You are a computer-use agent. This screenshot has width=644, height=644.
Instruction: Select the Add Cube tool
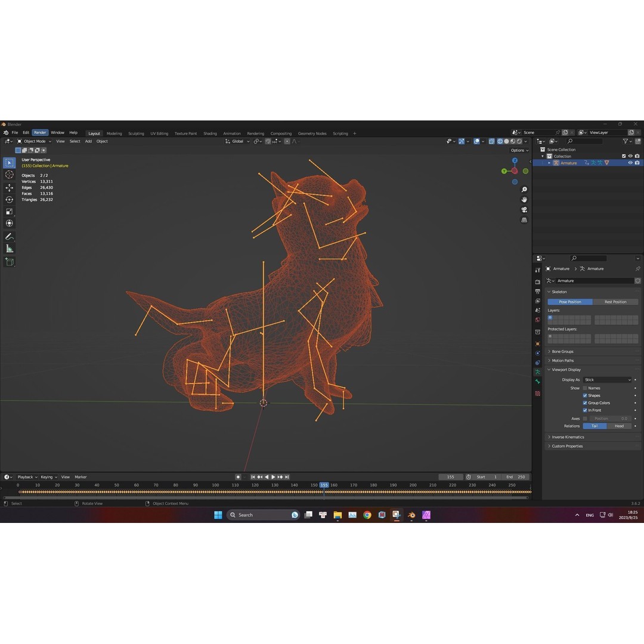pos(9,262)
